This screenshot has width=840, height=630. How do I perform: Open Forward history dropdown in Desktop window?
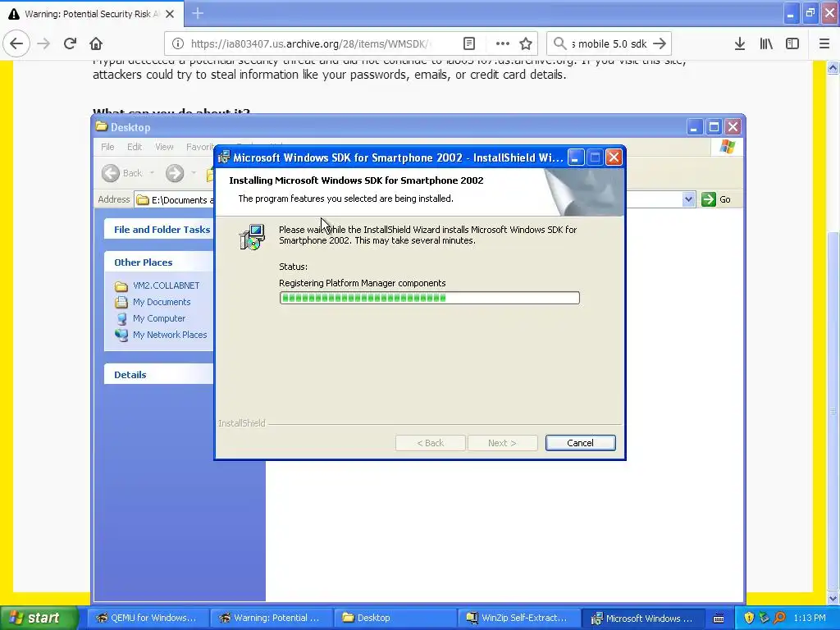[x=194, y=173]
